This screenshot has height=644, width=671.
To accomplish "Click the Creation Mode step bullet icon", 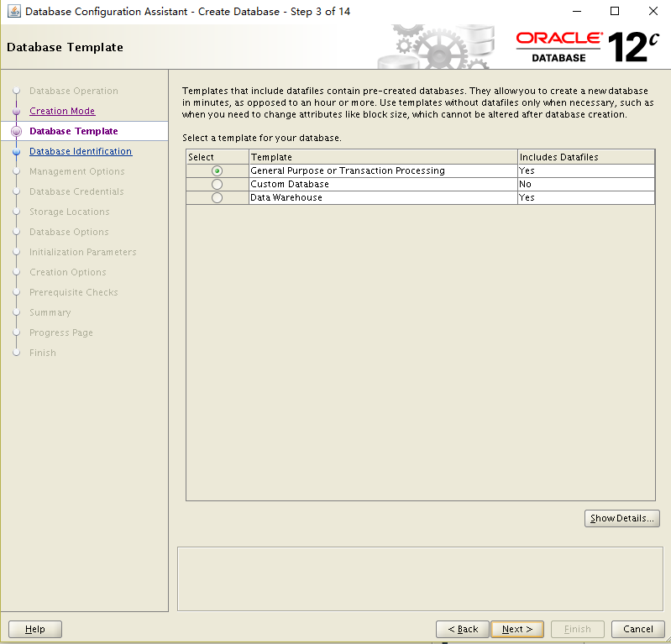I will tap(16, 112).
